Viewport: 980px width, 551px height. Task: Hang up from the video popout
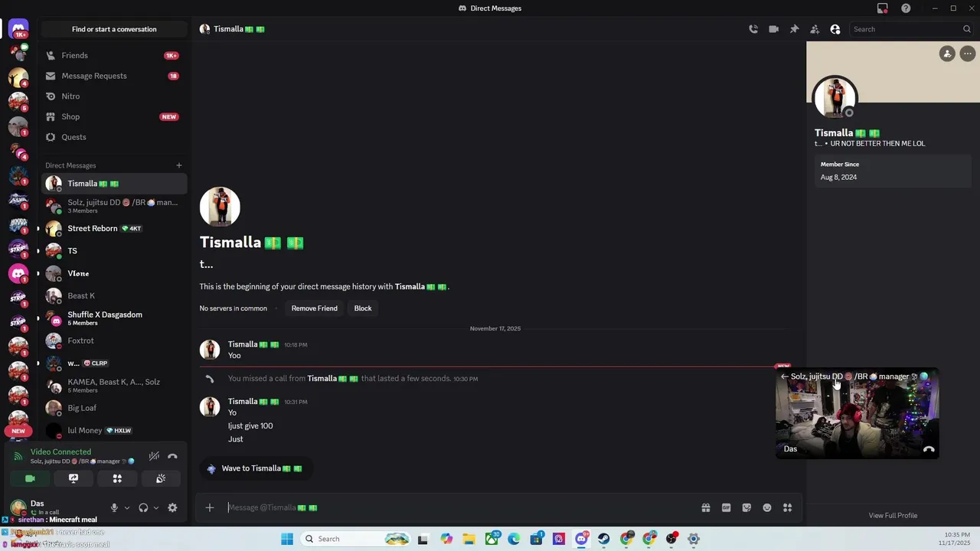tap(929, 449)
